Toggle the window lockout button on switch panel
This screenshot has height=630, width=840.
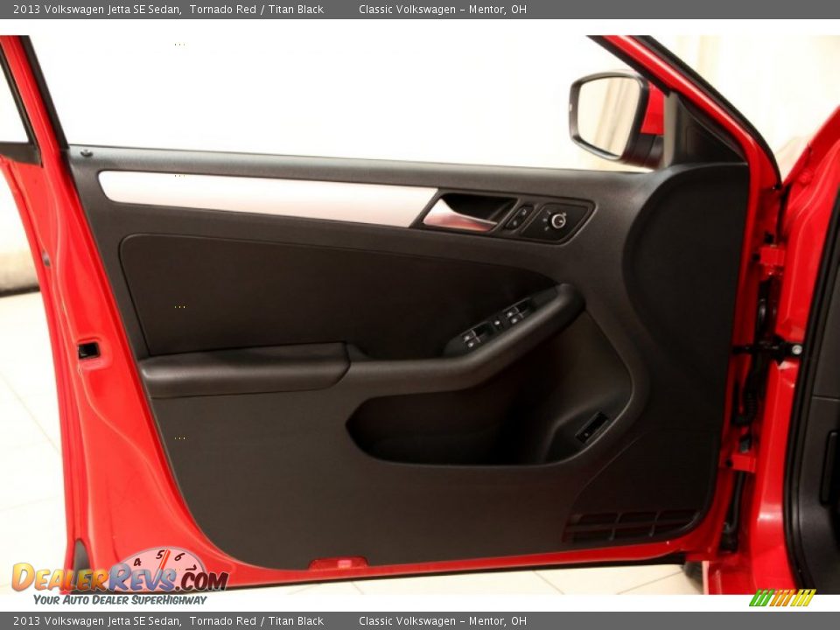pyautogui.click(x=497, y=322)
